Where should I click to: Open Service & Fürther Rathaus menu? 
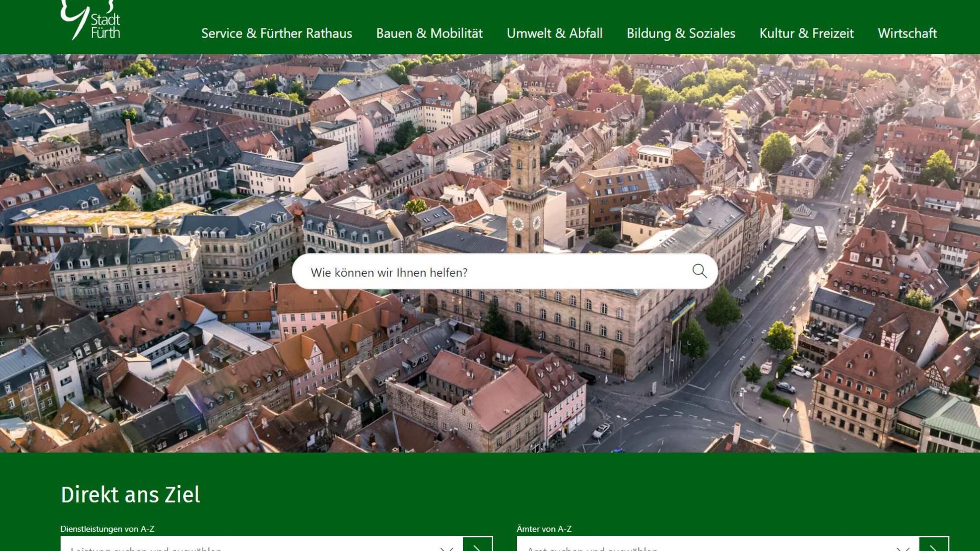tap(276, 33)
